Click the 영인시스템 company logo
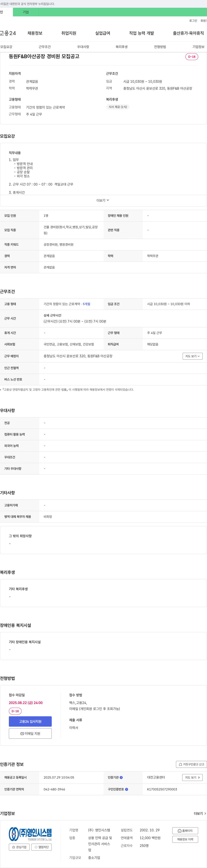207x868 pixels. tap(30, 834)
